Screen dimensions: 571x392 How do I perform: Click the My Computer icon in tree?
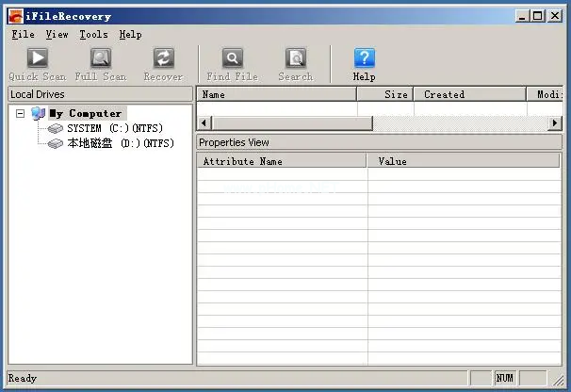[x=38, y=113]
